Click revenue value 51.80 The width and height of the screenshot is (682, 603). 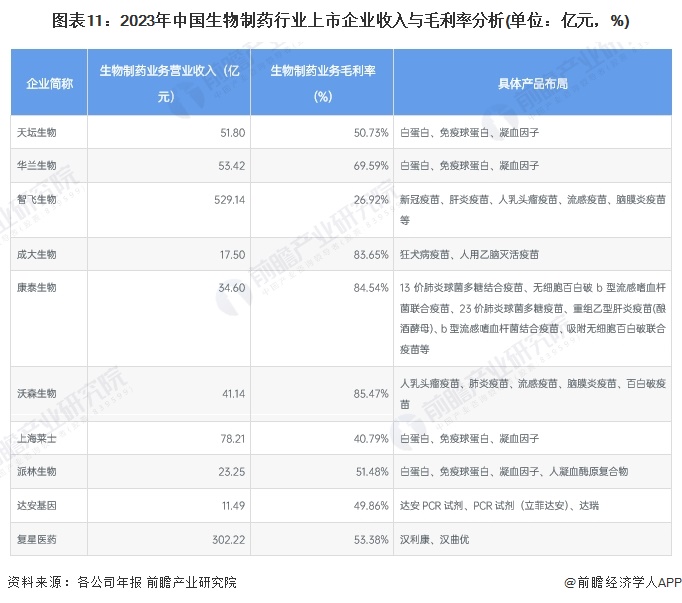[x=233, y=132]
